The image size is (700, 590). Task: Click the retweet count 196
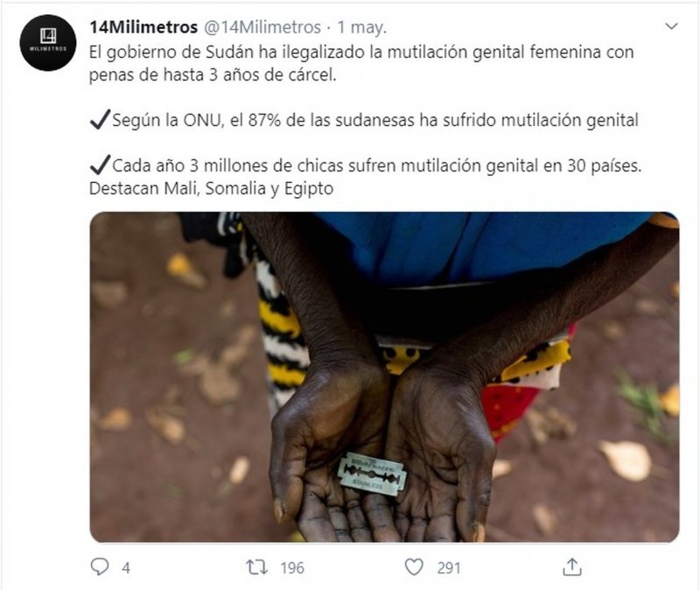292,567
